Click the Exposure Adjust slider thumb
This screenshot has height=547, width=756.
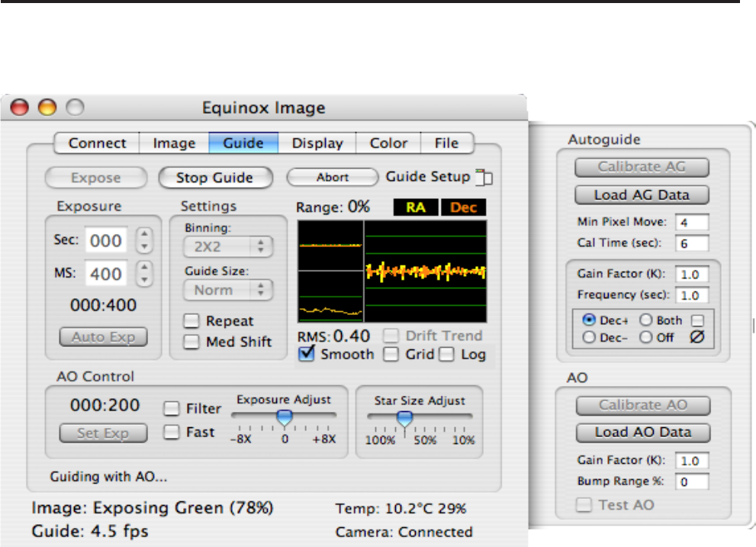tap(285, 418)
